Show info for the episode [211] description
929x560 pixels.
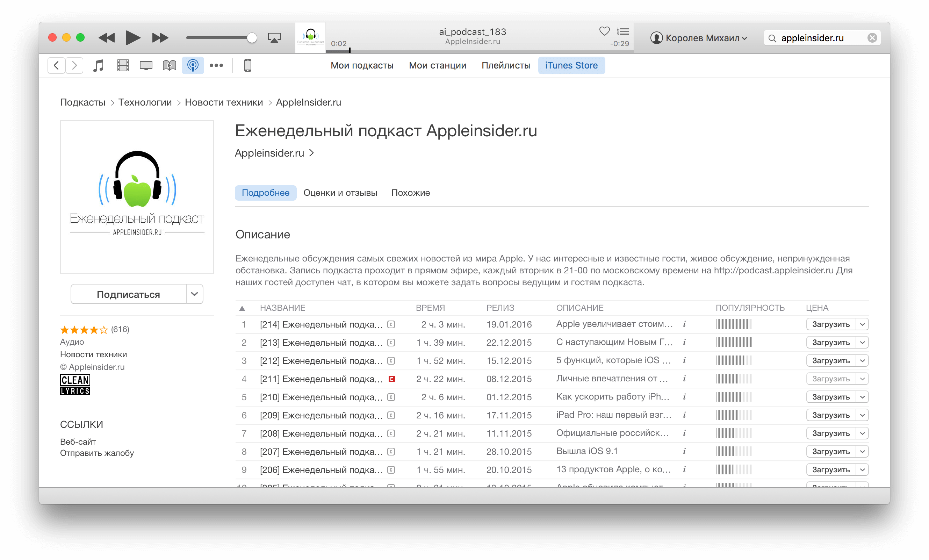(684, 378)
